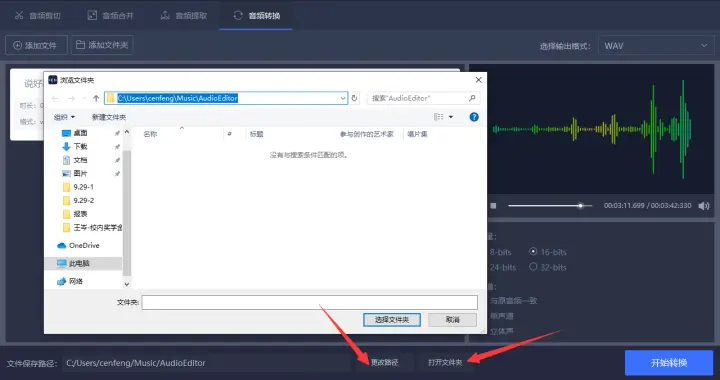Select the 单声道 option

pos(501,316)
